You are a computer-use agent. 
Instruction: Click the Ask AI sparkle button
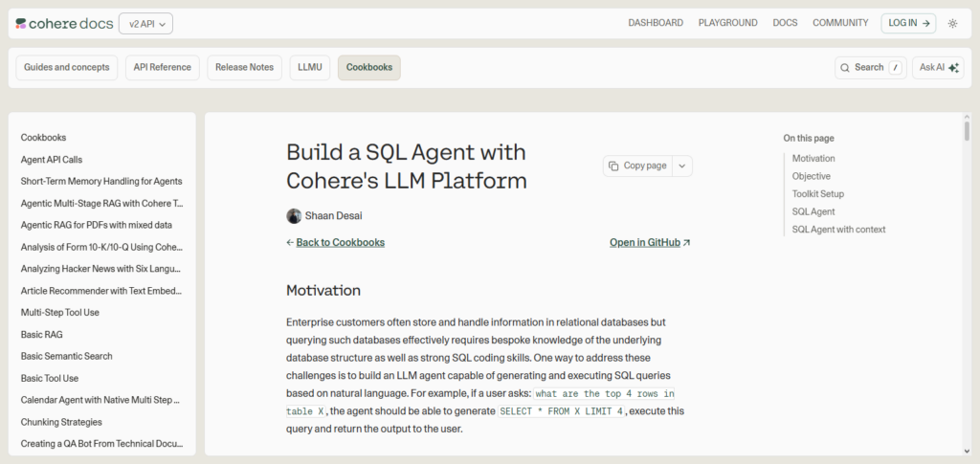tap(938, 67)
